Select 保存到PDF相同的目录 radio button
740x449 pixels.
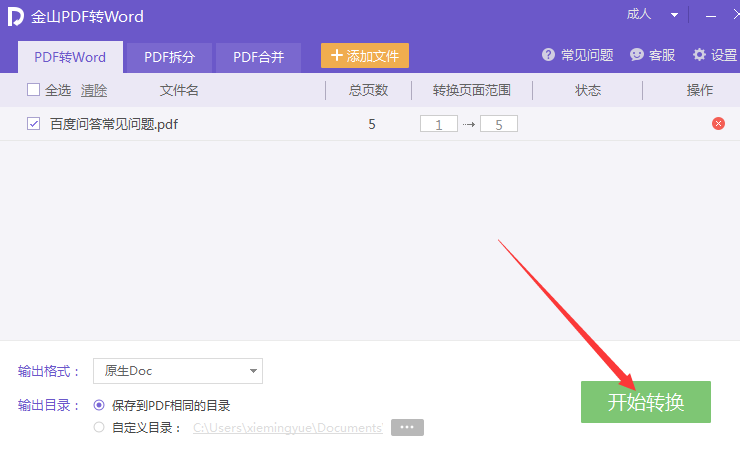(99, 405)
